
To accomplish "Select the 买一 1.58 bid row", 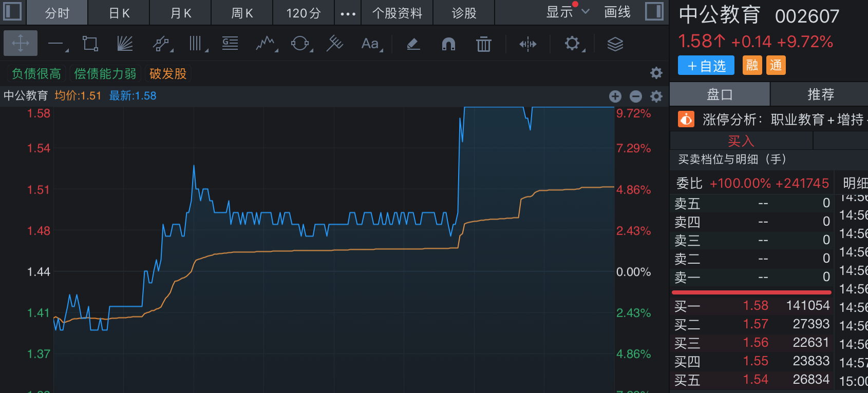I will click(752, 306).
